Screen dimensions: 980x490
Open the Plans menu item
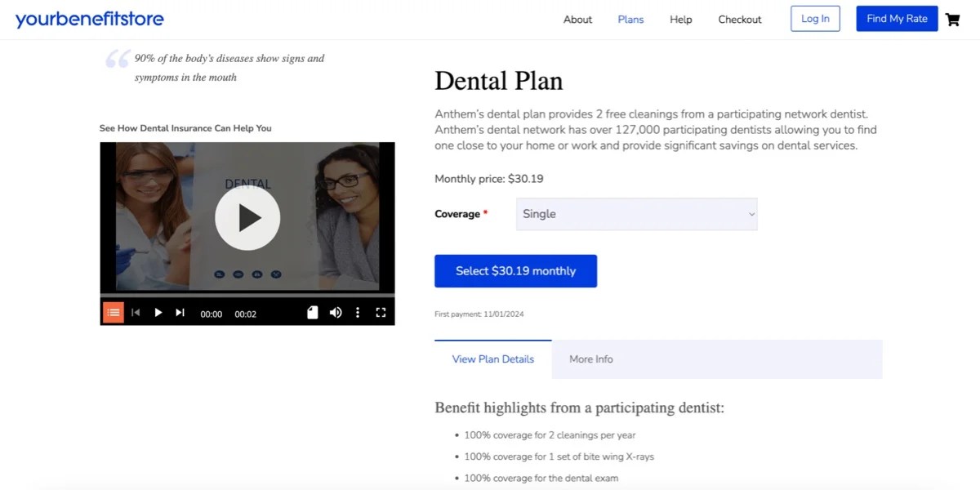[630, 19]
